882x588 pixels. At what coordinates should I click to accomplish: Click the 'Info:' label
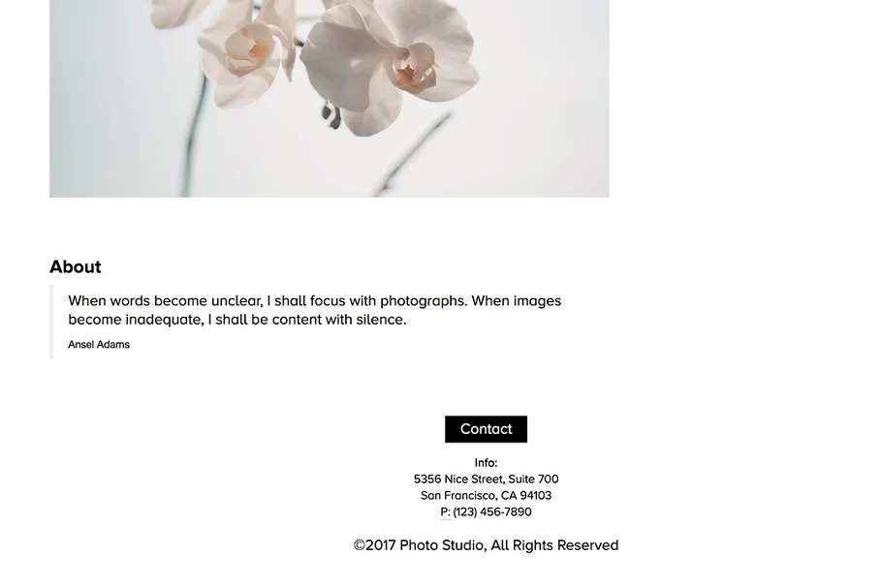pos(486,463)
